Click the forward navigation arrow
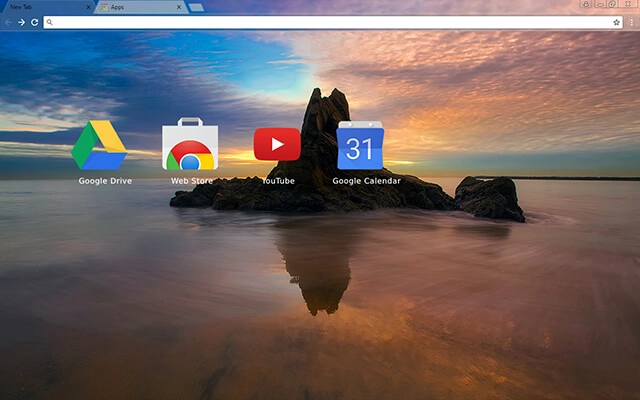The width and height of the screenshot is (640, 400). (x=22, y=22)
